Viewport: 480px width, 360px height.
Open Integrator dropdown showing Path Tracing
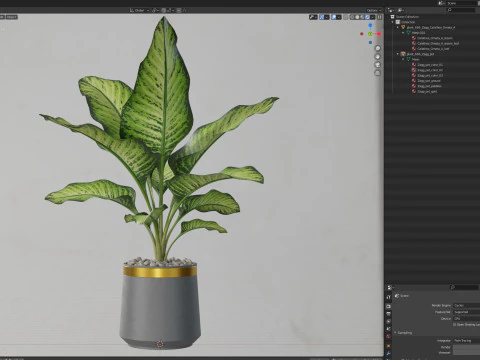(466, 341)
